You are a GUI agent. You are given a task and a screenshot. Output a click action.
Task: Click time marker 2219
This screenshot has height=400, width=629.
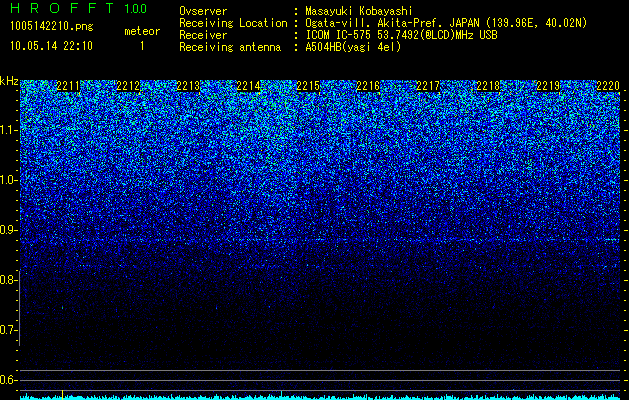tap(548, 86)
